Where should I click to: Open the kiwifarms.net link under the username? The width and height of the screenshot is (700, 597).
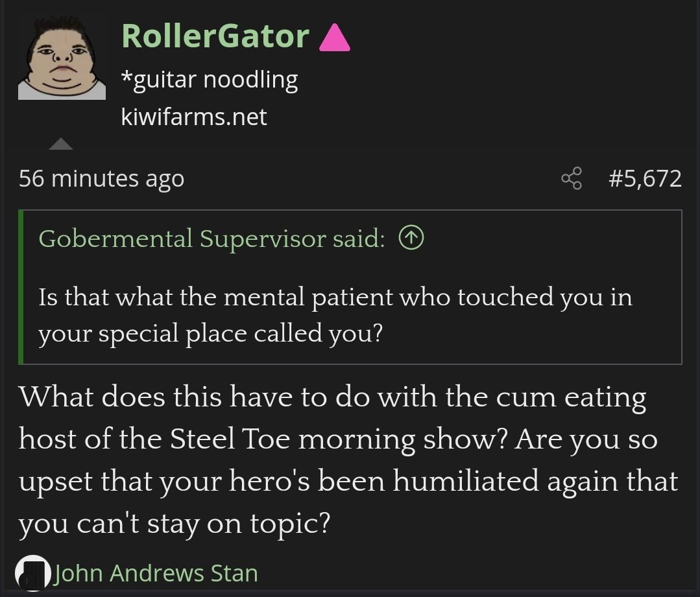click(194, 117)
